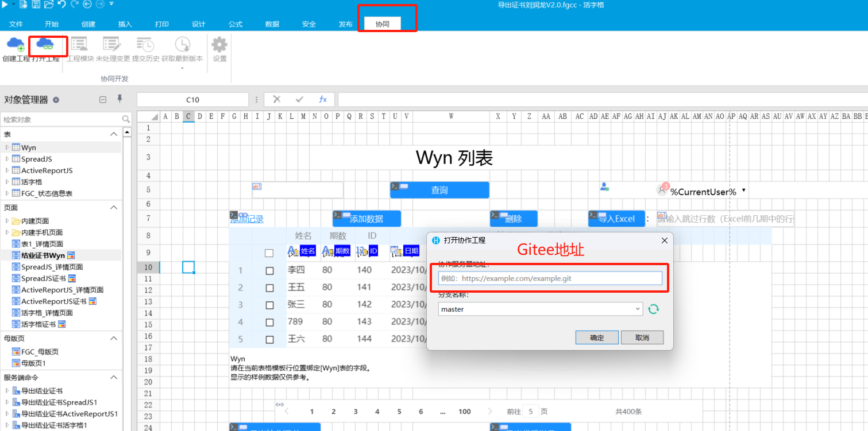Viewport: 868px width, 431px height.
Task: Click the 查询 button on the page
Action: point(439,190)
